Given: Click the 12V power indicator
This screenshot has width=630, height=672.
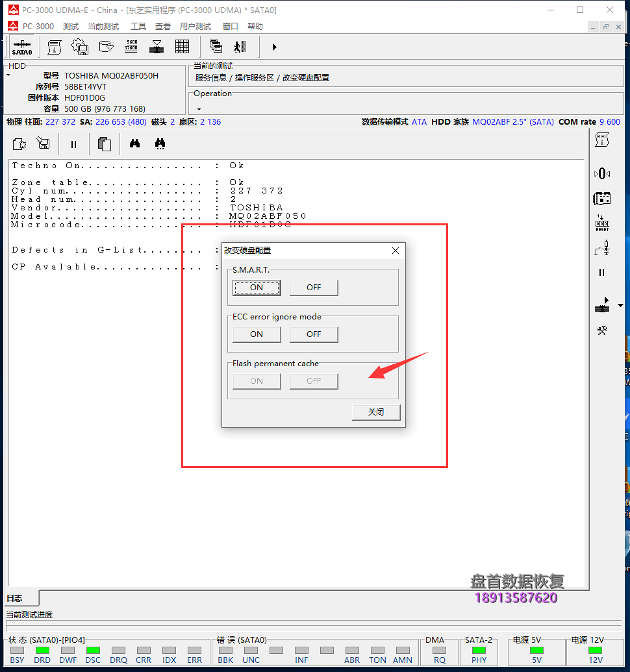Looking at the screenshot, I should (596, 650).
